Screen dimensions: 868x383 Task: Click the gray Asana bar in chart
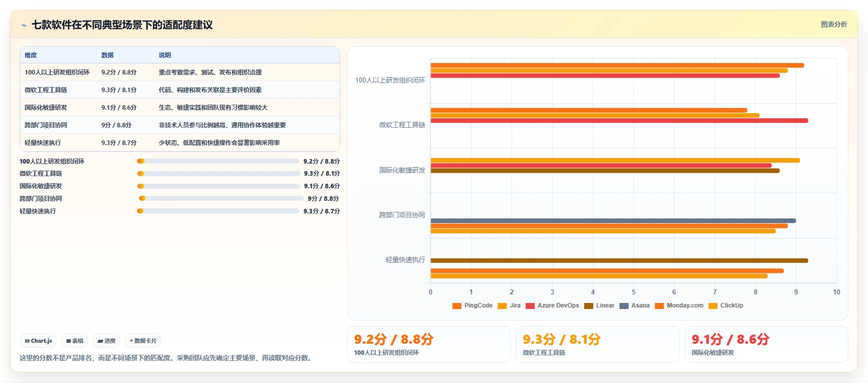613,220
